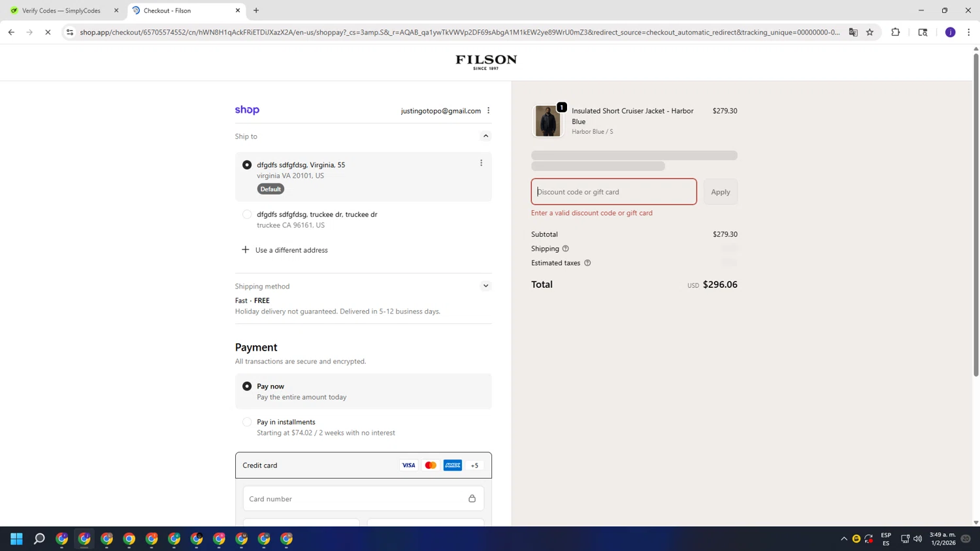Show shipping info tooltip icon
This screenshot has width=980, height=551.
tap(565, 249)
